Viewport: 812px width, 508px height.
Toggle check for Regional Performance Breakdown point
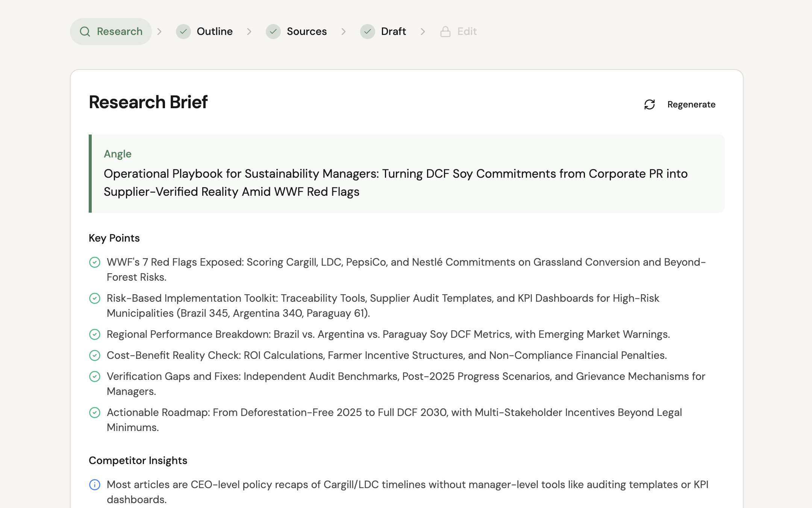[95, 334]
